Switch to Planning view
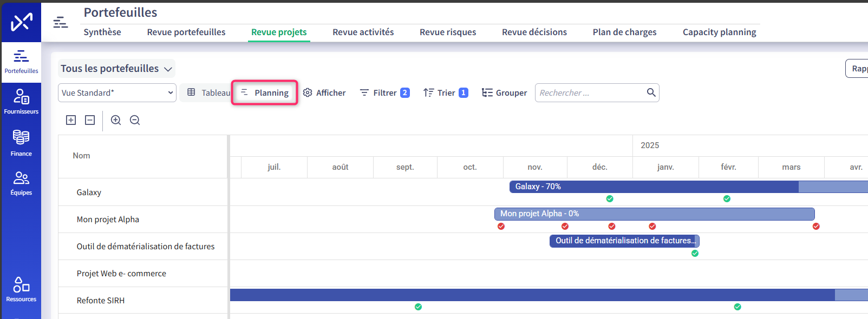Image resolution: width=868 pixels, height=319 pixels. (265, 93)
